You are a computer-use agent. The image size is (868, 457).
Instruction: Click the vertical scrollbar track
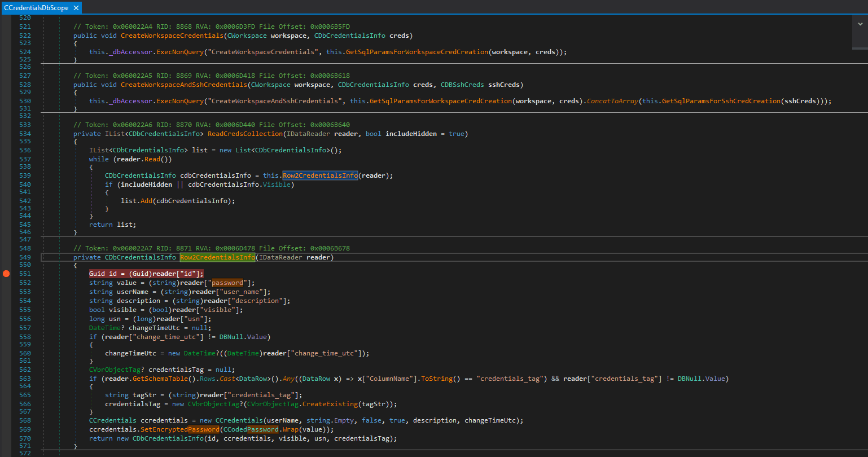860,243
